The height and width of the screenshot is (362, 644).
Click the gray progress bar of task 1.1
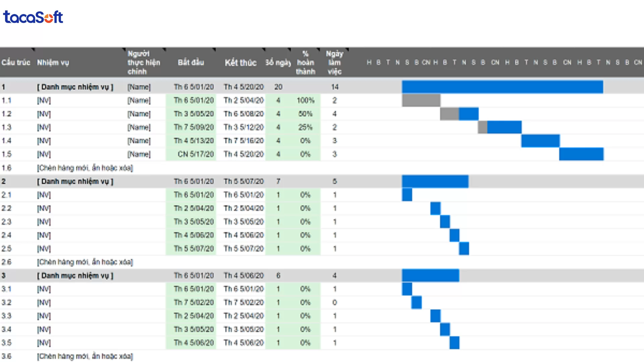(421, 100)
